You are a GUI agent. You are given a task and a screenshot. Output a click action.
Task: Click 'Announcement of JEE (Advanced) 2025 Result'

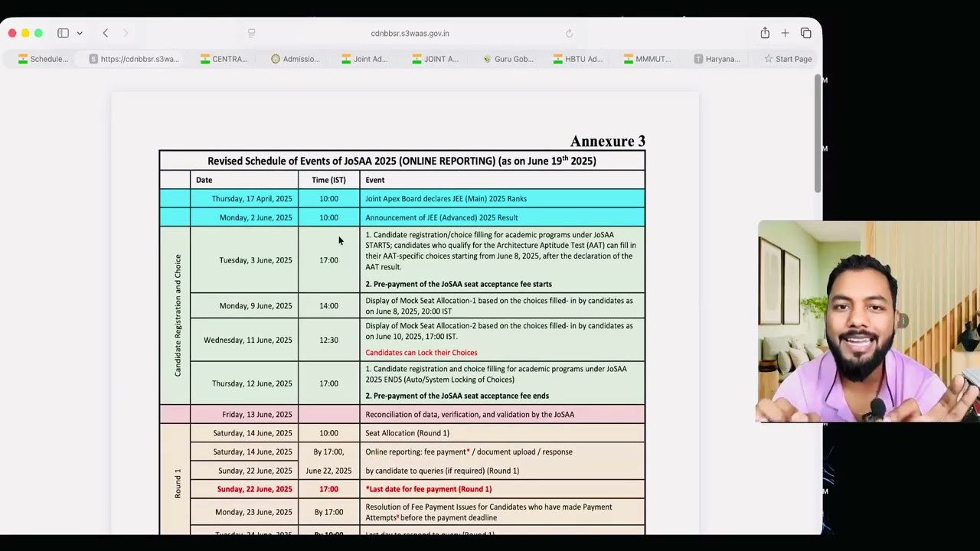[x=442, y=217]
